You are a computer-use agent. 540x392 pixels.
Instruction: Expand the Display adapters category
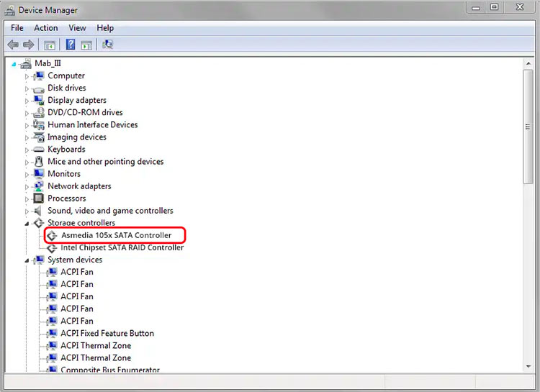(x=27, y=101)
